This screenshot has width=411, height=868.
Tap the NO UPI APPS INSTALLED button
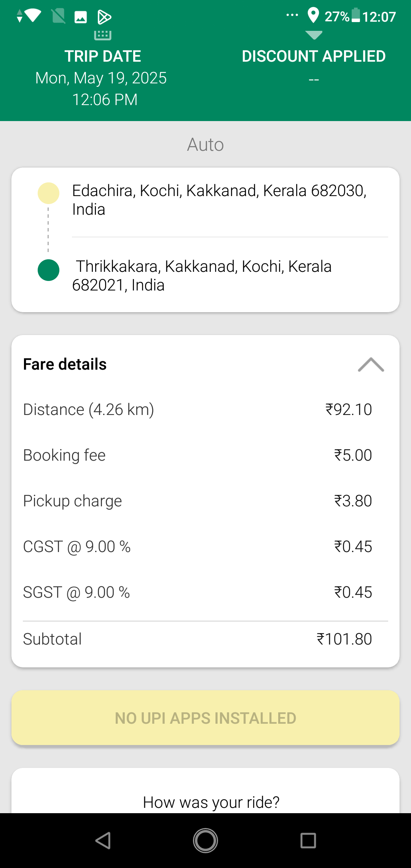(205, 718)
